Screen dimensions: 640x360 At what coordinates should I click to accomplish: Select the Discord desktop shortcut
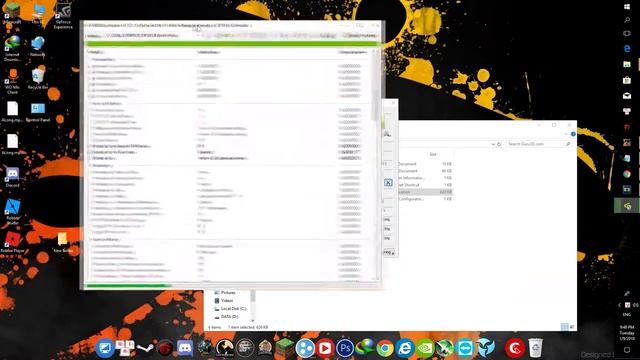click(x=13, y=178)
